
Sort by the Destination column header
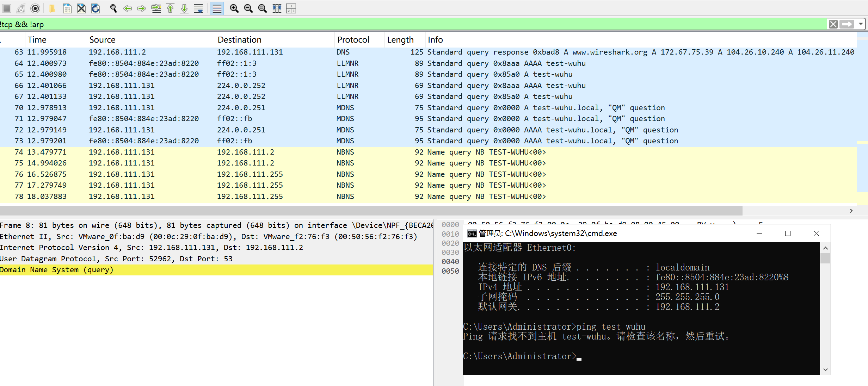click(240, 40)
